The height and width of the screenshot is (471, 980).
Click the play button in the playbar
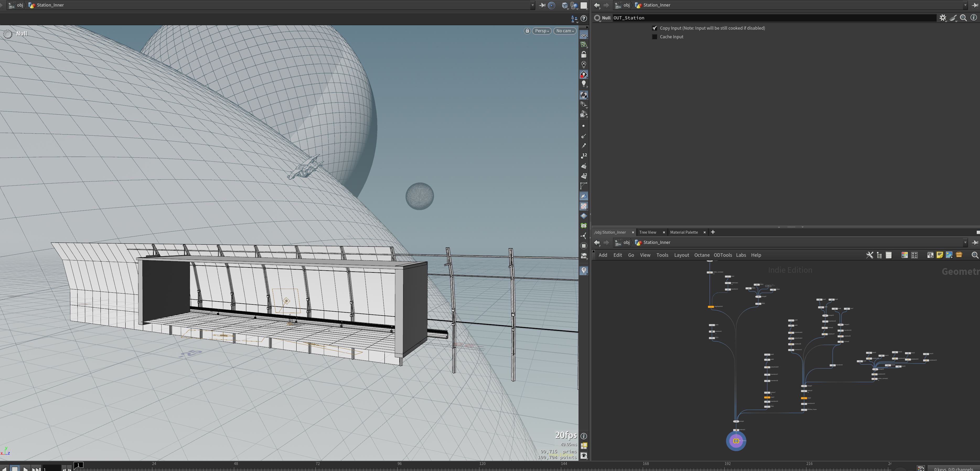pos(25,468)
